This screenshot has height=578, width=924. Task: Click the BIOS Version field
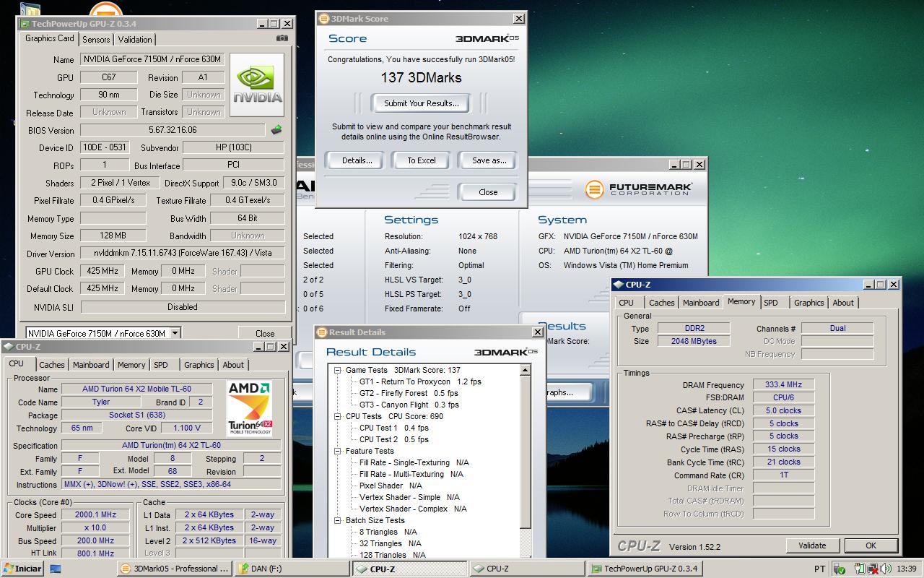[173, 130]
